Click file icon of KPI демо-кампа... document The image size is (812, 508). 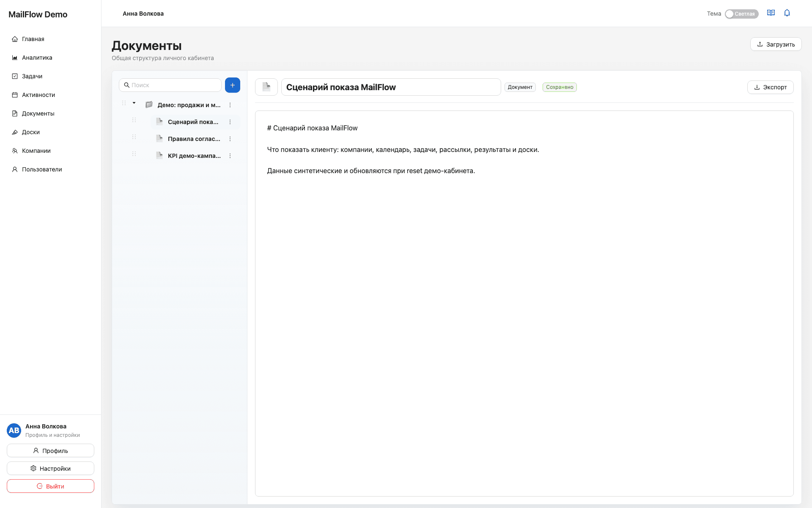coord(159,155)
